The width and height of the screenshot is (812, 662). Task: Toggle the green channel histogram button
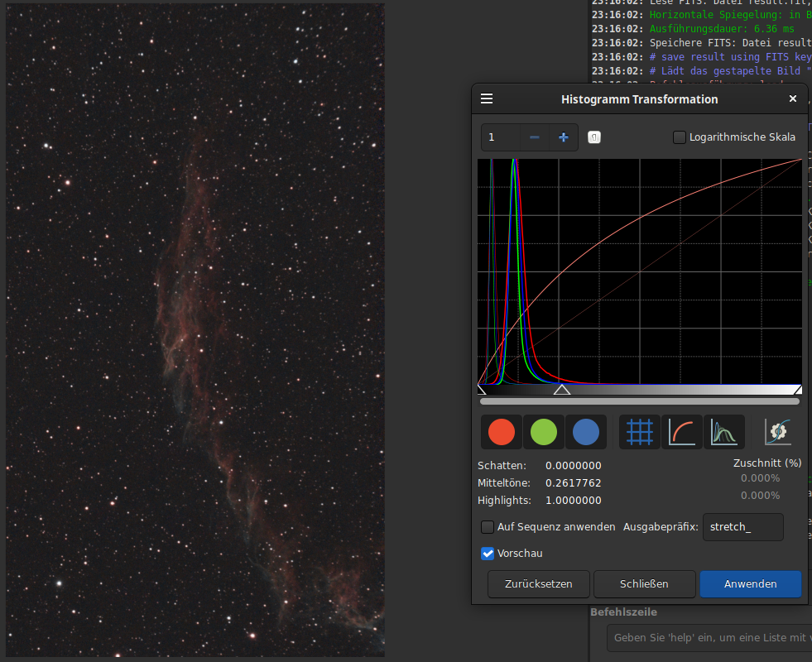coord(544,432)
